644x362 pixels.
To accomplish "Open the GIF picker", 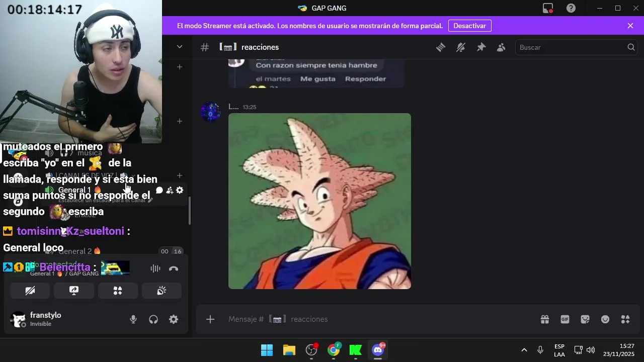I will tap(565, 319).
